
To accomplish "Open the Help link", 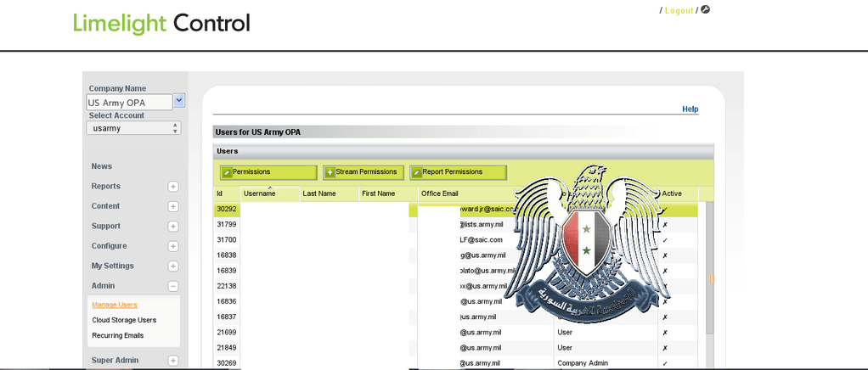I will [690, 109].
